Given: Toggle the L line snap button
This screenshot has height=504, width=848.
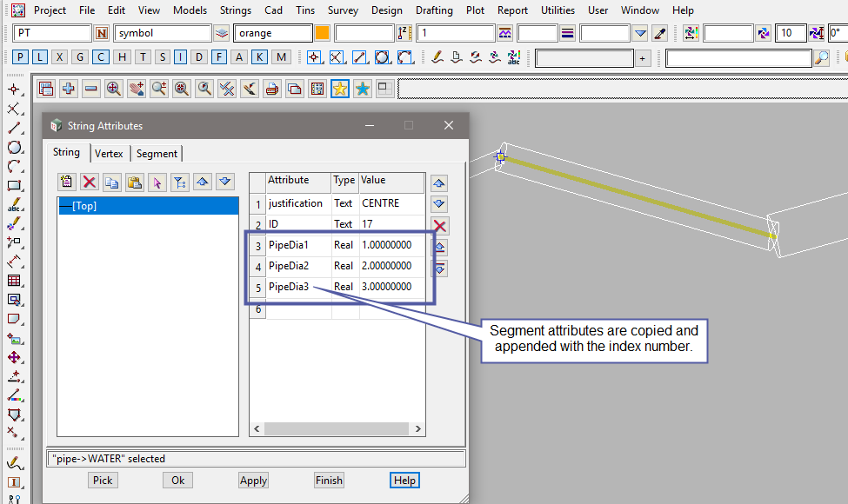Looking at the screenshot, I should tap(39, 57).
